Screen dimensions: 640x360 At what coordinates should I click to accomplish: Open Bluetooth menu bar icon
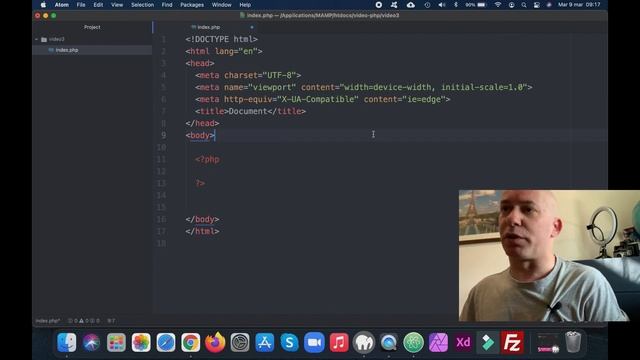click(456, 5)
